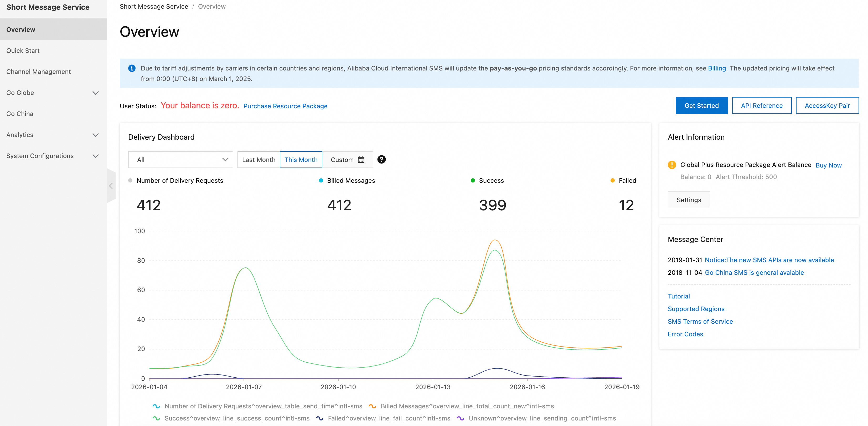Screen dimensions: 868x426
Task: Click the orange alert warning icon
Action: click(x=671, y=165)
